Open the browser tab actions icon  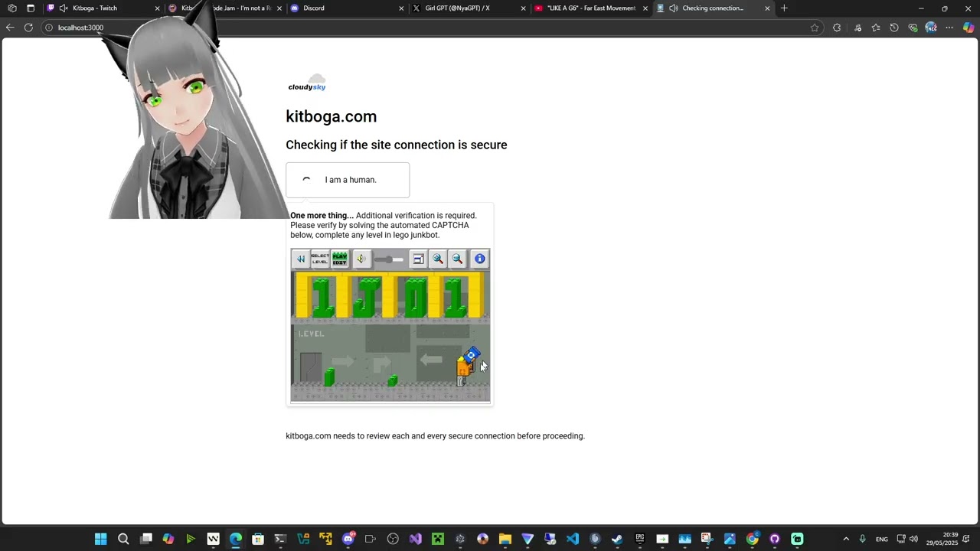[31, 8]
